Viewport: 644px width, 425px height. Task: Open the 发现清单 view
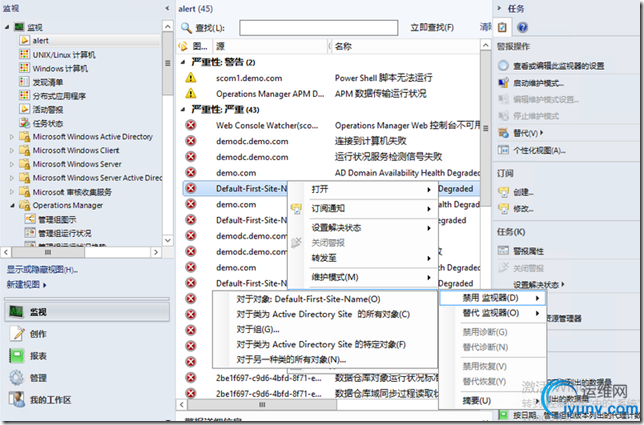point(48,82)
